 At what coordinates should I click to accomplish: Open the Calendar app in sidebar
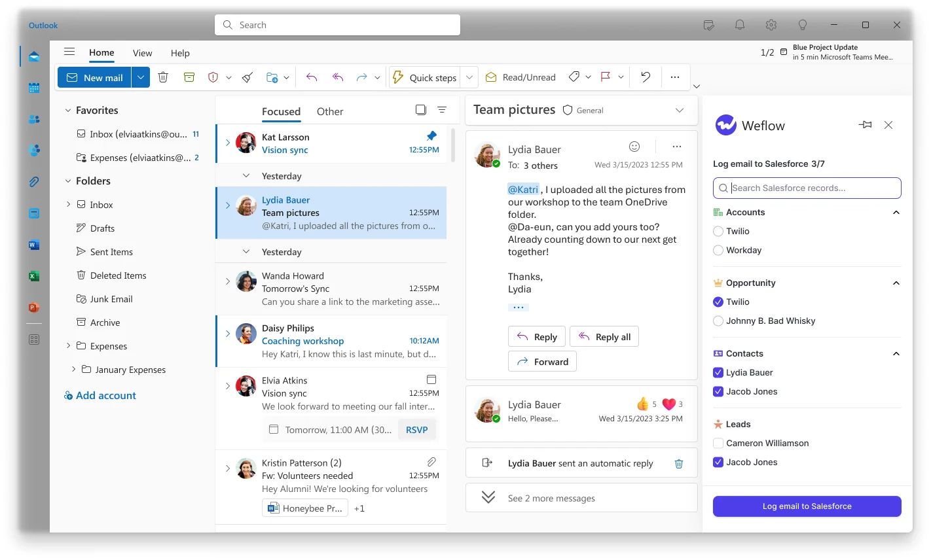(34, 88)
